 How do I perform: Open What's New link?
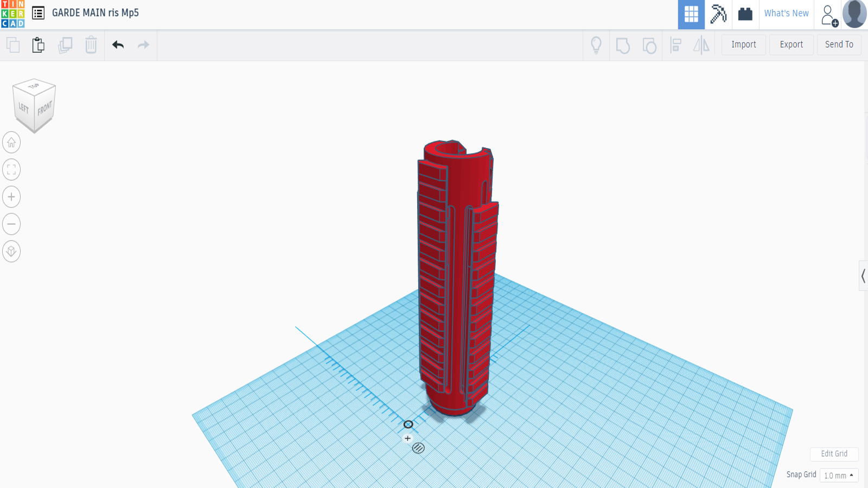(787, 14)
